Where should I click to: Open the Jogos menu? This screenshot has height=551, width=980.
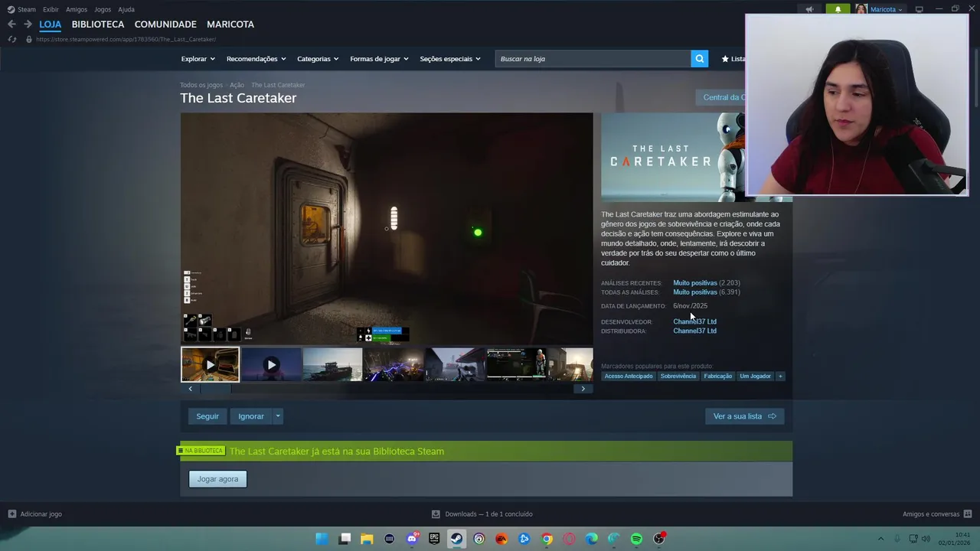point(103,9)
